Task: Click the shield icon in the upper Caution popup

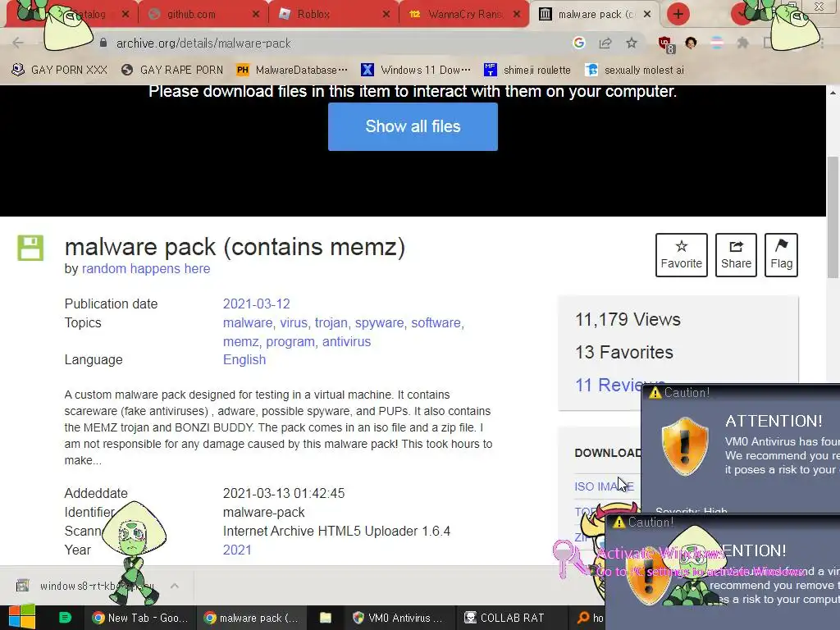Action: [x=684, y=445]
